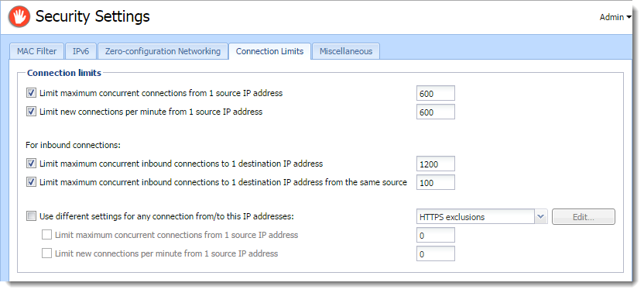Select the Zero-configuration Networking tab

[163, 51]
